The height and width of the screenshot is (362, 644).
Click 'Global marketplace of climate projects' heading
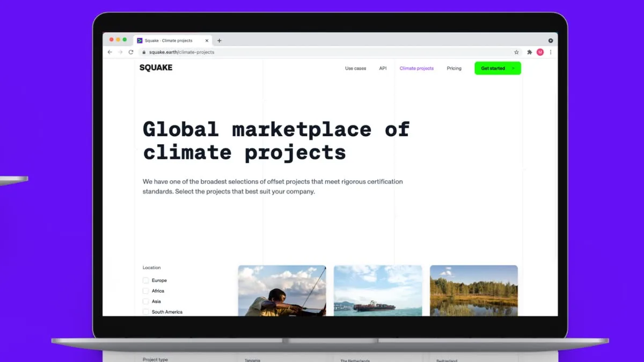tap(276, 141)
